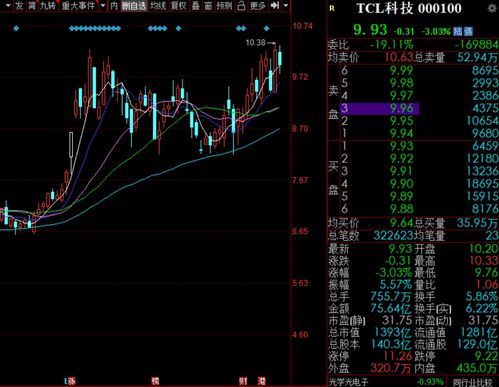This screenshot has width=499, height=387.
Task: Click the 同行业比较 button
Action: pyautogui.click(x=473, y=382)
